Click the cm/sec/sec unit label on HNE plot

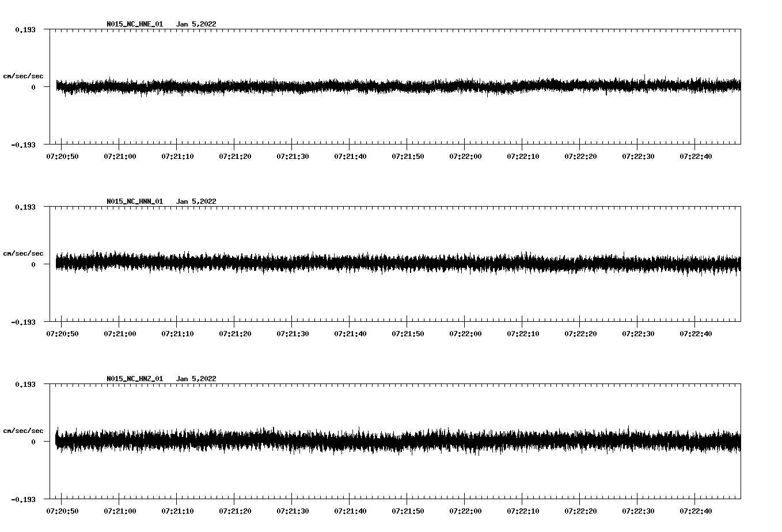click(x=23, y=76)
